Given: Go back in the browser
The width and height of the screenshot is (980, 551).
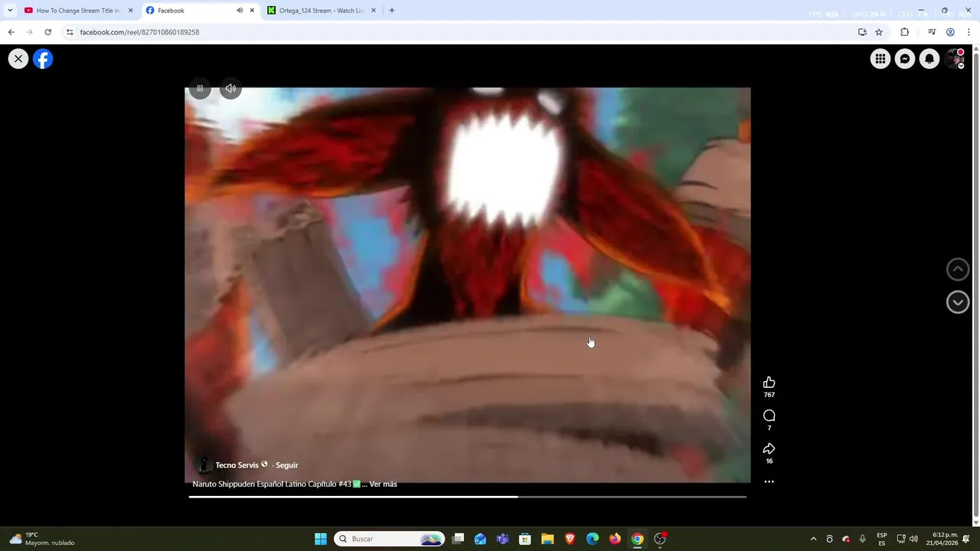Looking at the screenshot, I should coord(11,32).
